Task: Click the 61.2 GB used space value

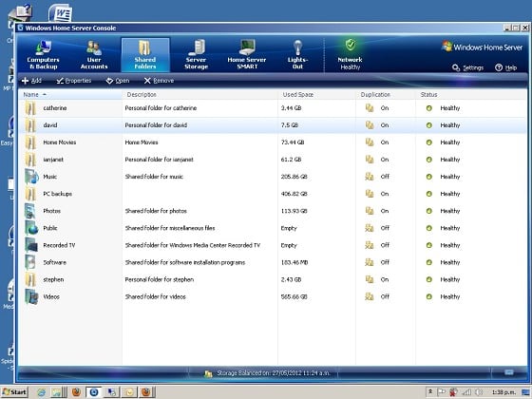Action: [291, 160]
